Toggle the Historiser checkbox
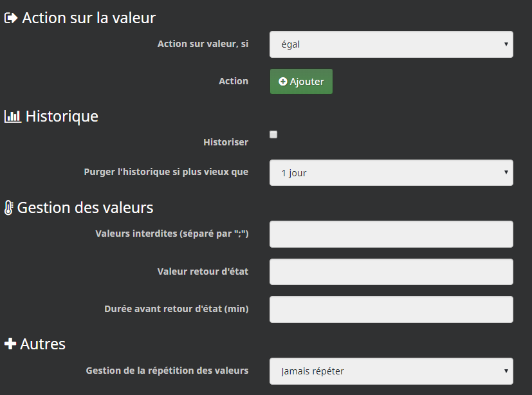Image resolution: width=532 pixels, height=395 pixels. (x=273, y=134)
